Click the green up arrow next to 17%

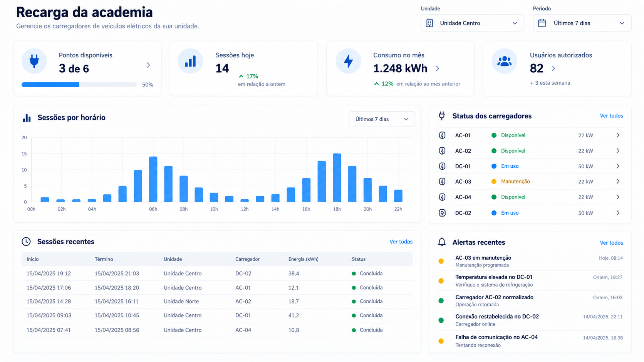click(241, 76)
